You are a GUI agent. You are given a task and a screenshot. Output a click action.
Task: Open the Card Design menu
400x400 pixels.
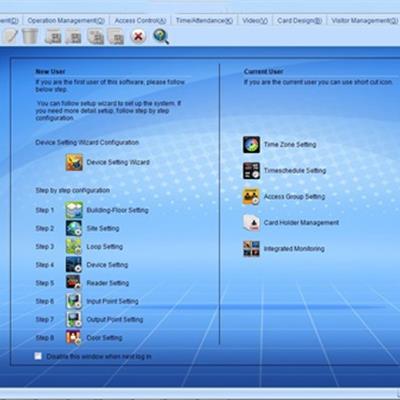click(x=300, y=21)
